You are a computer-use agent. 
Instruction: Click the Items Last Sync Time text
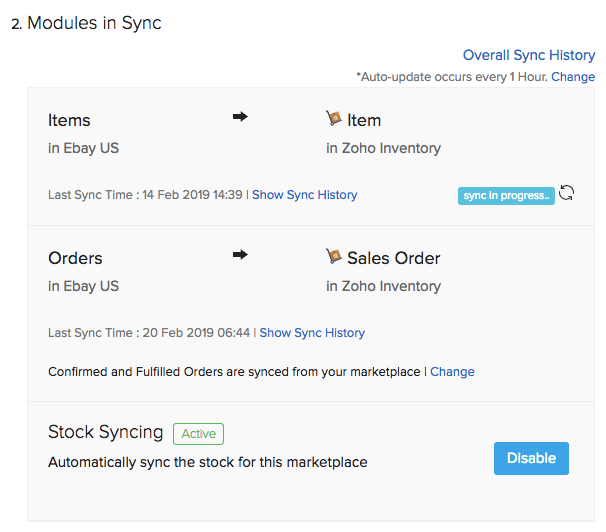(x=145, y=195)
